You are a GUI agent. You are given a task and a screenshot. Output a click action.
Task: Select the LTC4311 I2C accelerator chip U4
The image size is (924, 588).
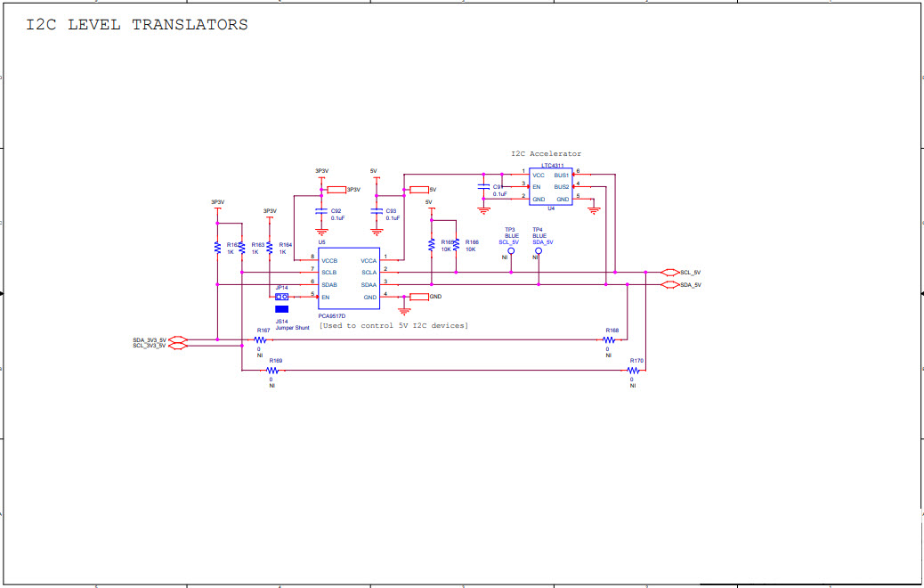550,186
